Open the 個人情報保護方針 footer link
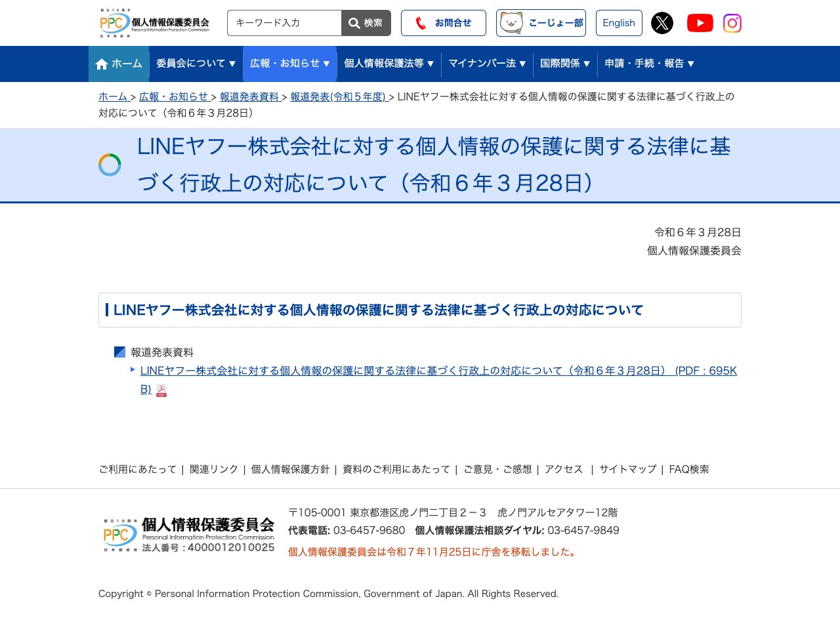The width and height of the screenshot is (840, 622). [291, 469]
